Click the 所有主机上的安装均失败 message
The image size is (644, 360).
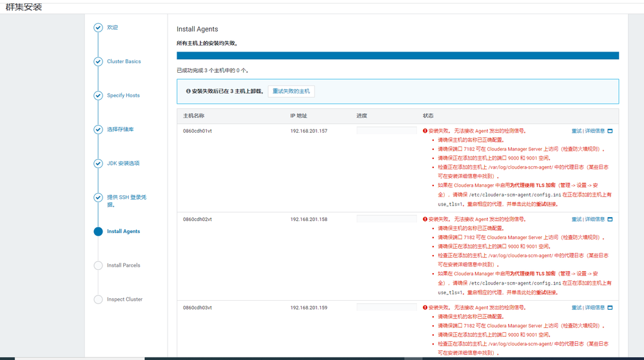click(x=208, y=43)
